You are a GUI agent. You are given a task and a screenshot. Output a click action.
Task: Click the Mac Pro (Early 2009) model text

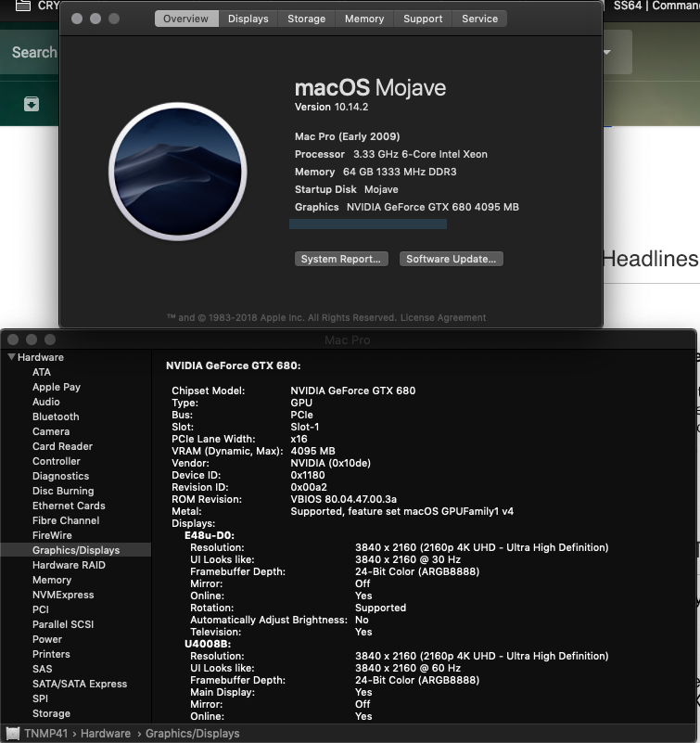click(347, 136)
